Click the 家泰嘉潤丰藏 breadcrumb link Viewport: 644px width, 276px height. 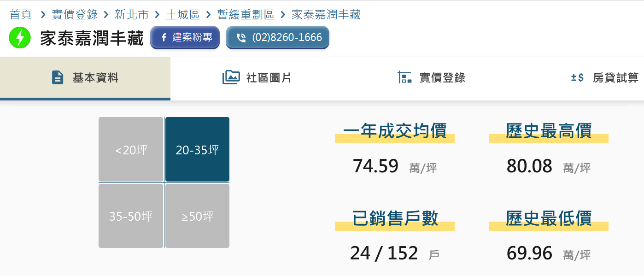tap(326, 15)
